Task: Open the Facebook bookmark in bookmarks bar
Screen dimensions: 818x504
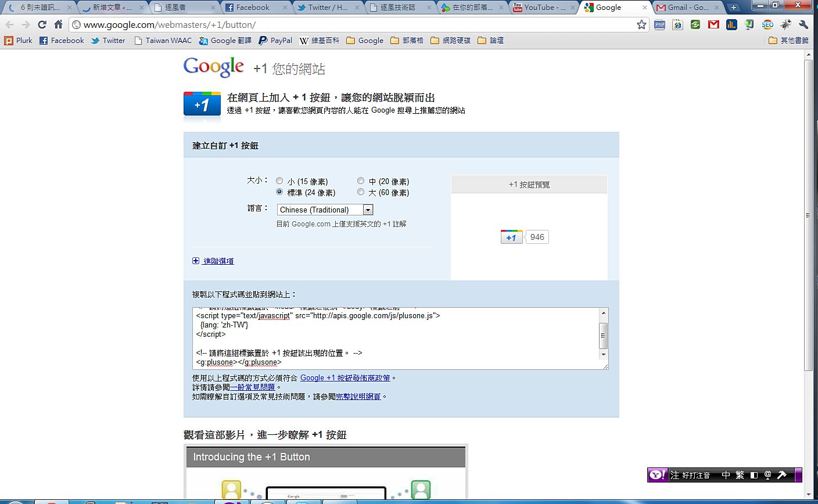Action: 62,41
